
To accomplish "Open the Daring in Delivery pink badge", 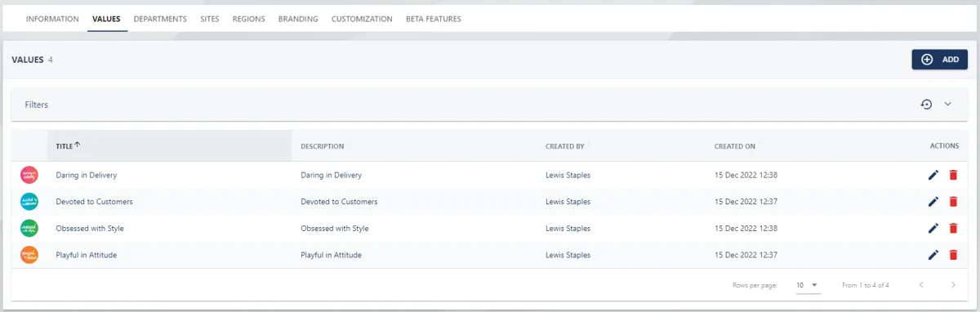I will coord(29,175).
